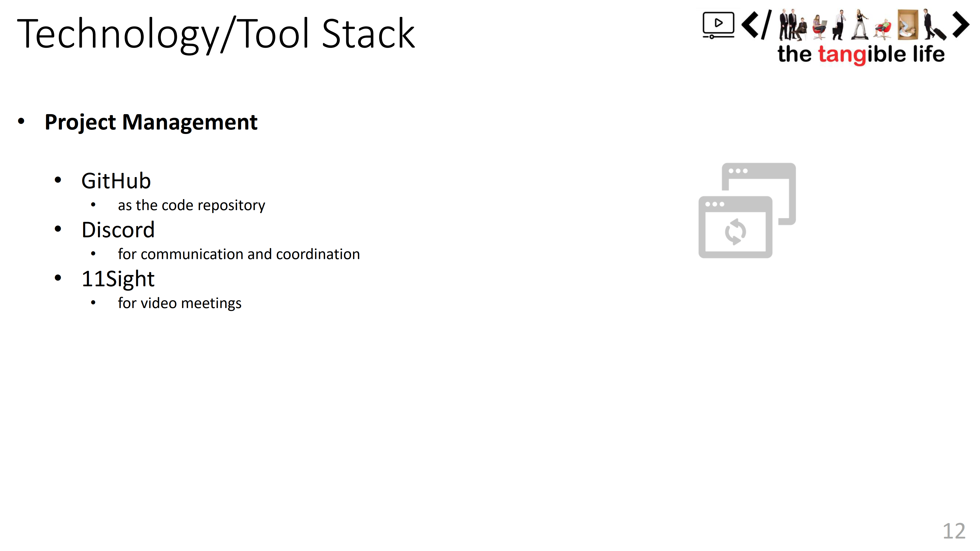980x551 pixels.
Task: Click the 'GitHub' bullet
Action: coord(116,181)
